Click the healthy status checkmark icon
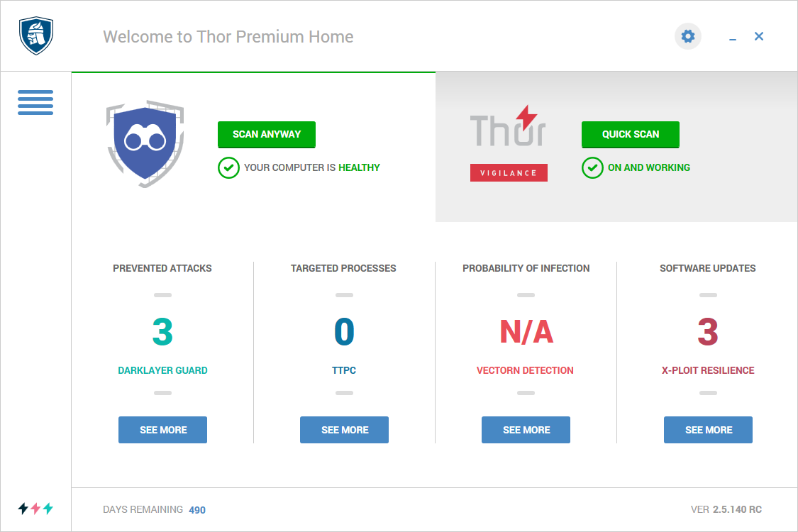Image resolution: width=798 pixels, height=532 pixels. click(228, 167)
